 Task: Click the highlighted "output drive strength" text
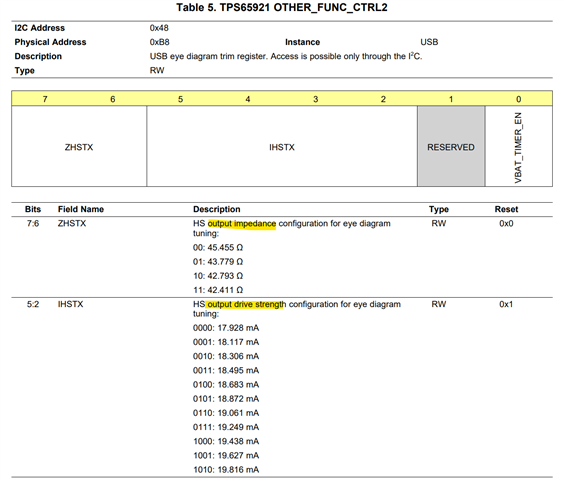(x=246, y=304)
